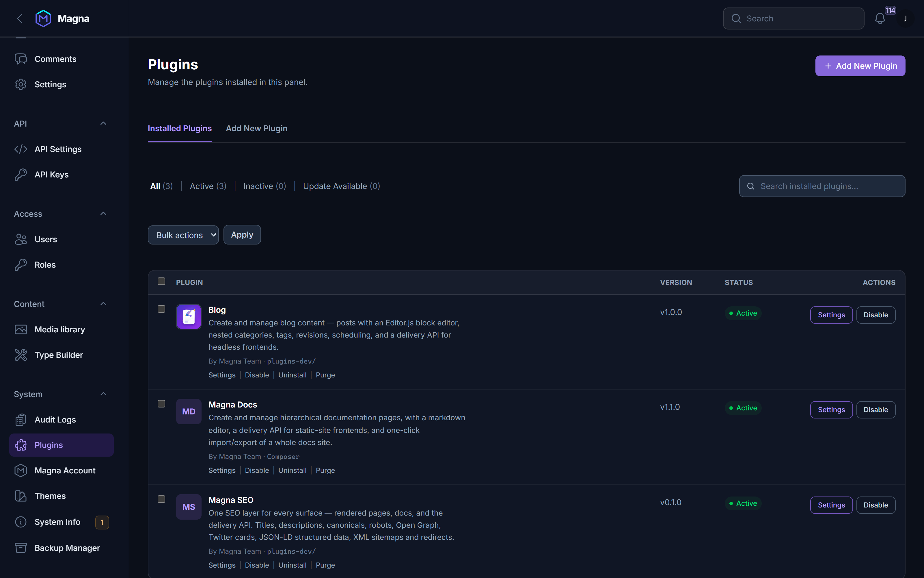Open sidebar Settings gear item
Image resolution: width=924 pixels, height=578 pixels.
[62, 84]
